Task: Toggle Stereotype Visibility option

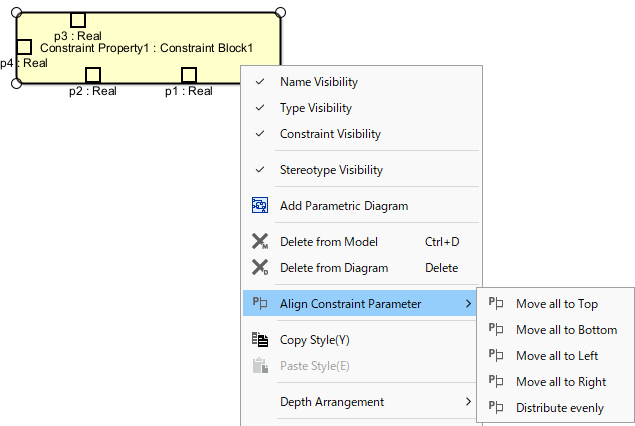Action: 363,170
